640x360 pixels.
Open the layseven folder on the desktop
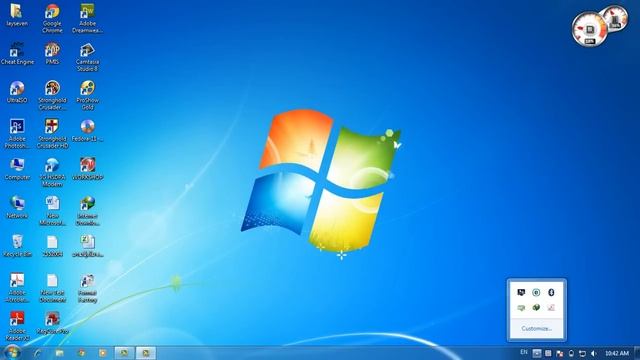pyautogui.click(x=17, y=15)
